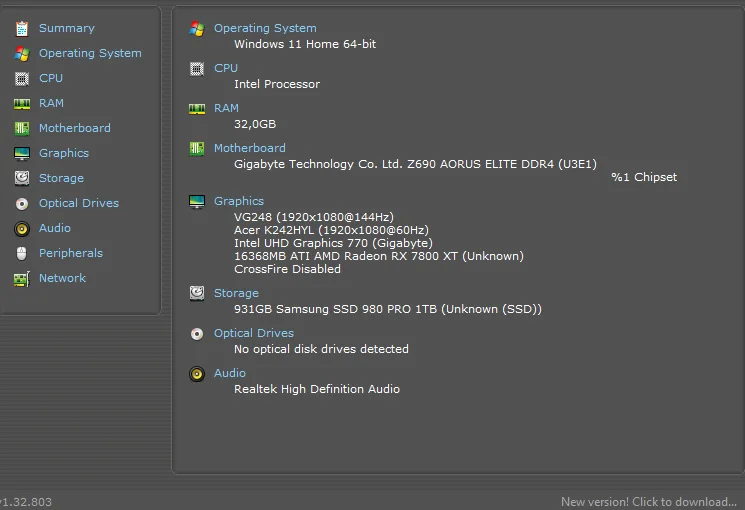Select Peripherals in the sidebar

coord(71,253)
